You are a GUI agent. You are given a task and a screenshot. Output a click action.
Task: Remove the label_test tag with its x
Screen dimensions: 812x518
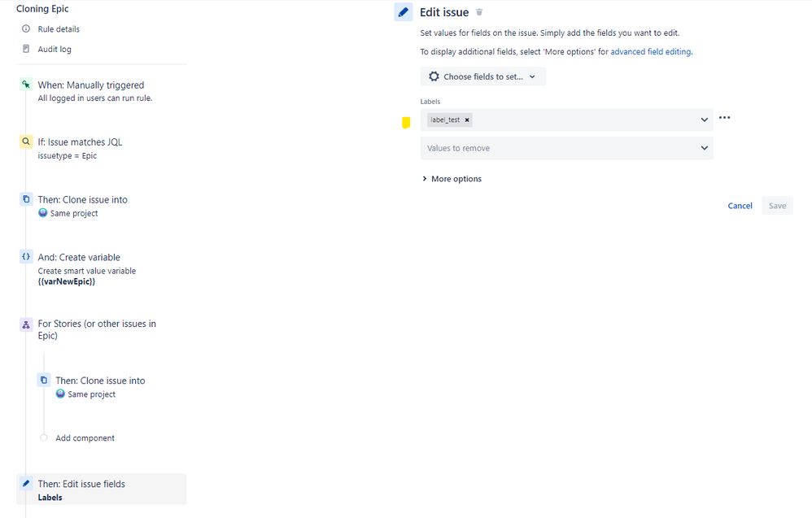click(x=466, y=120)
